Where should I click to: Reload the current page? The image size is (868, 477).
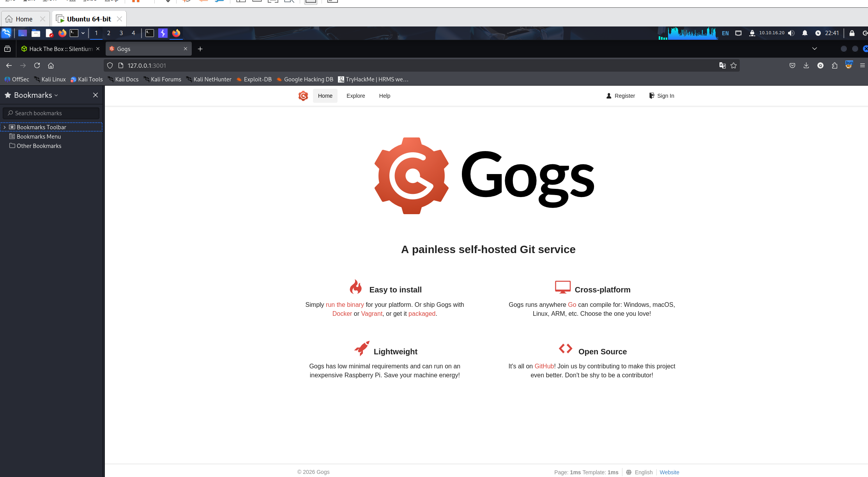[37, 65]
